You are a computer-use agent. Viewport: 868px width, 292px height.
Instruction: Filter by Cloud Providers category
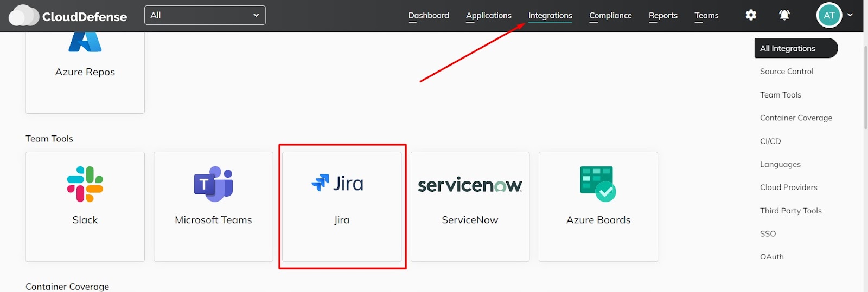click(x=789, y=187)
